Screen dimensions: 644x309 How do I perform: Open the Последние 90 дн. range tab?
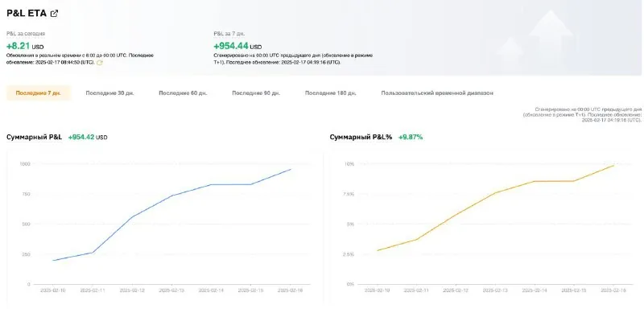[256, 93]
